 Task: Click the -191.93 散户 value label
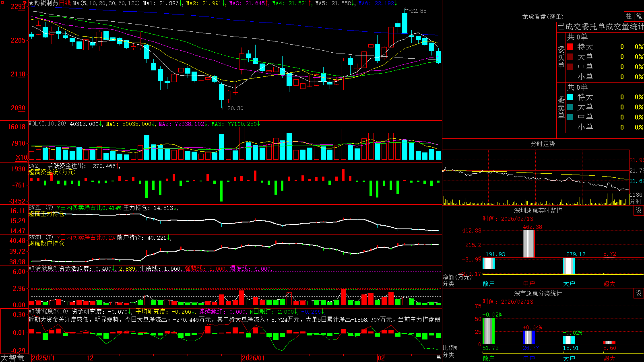494,254
